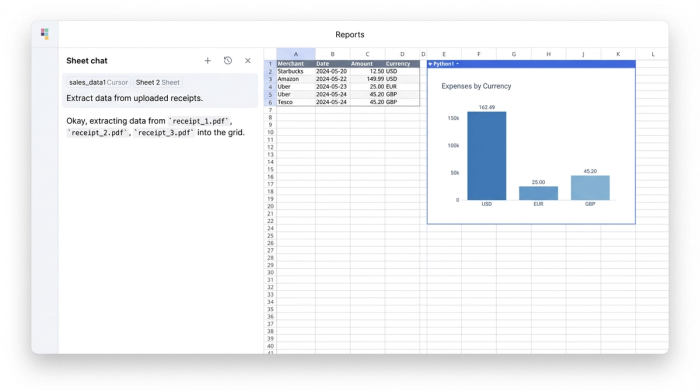Image resolution: width=700 pixels, height=391 pixels.
Task: Click the Date header cell
Action: pos(333,64)
